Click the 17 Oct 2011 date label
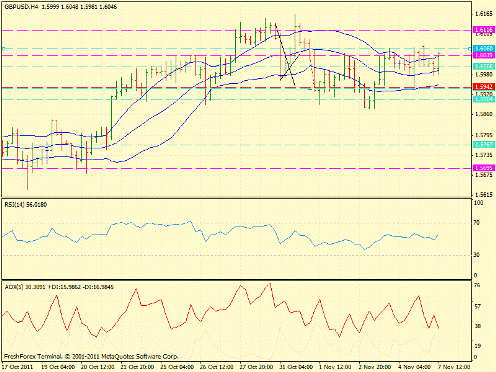Image resolution: width=496 pixels, height=372 pixels. 18,367
